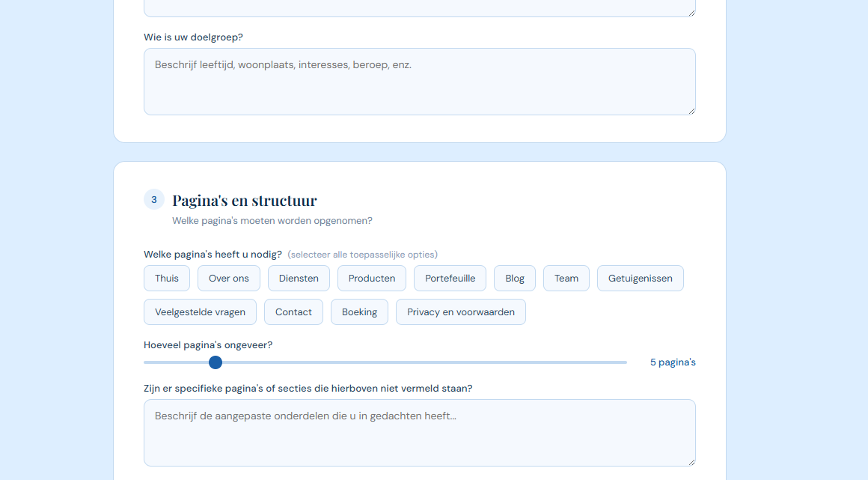
Task: Select the Portefeuille page
Action: pyautogui.click(x=449, y=278)
